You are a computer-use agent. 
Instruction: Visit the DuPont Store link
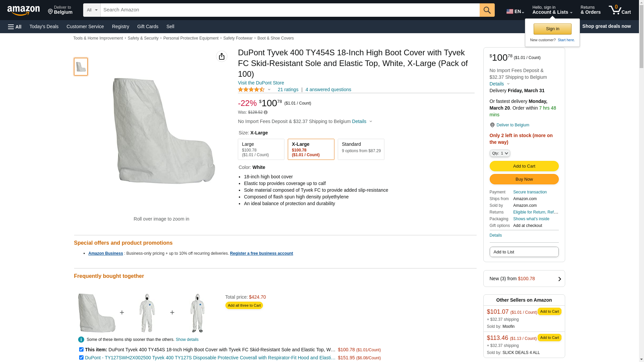click(261, 83)
